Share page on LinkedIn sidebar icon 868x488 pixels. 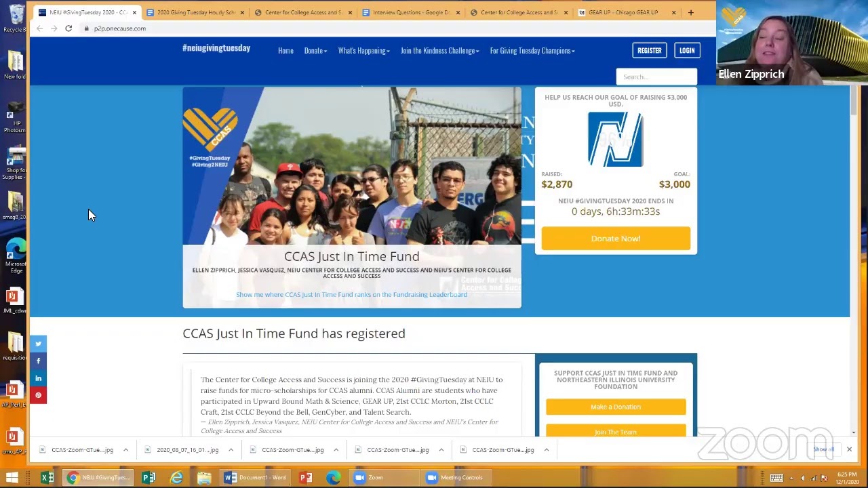[x=38, y=378]
